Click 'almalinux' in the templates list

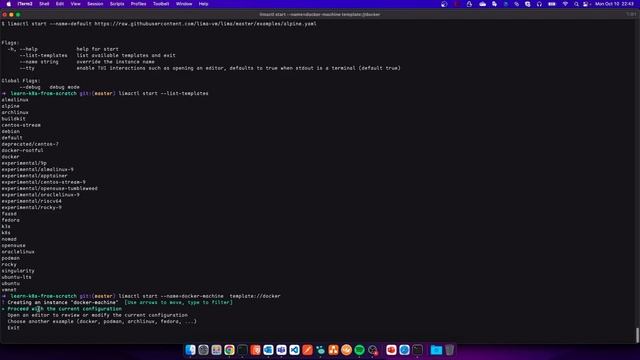click(15, 100)
